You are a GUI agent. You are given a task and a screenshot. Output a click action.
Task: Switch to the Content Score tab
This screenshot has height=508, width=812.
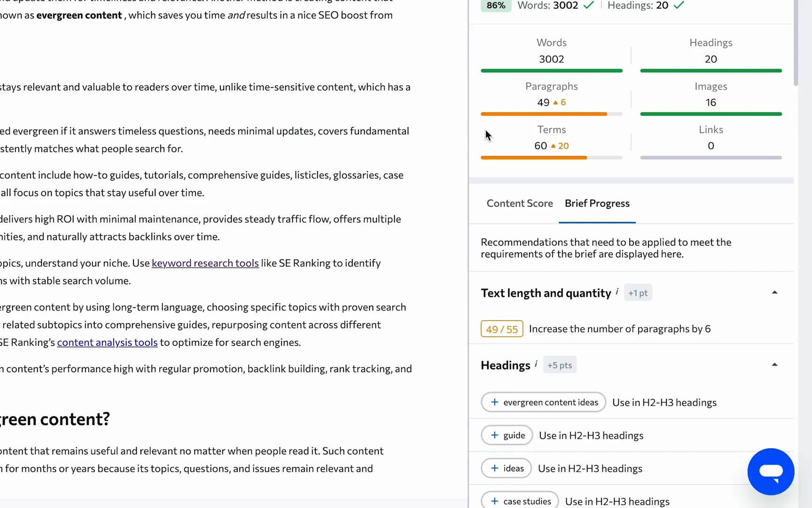tap(519, 203)
